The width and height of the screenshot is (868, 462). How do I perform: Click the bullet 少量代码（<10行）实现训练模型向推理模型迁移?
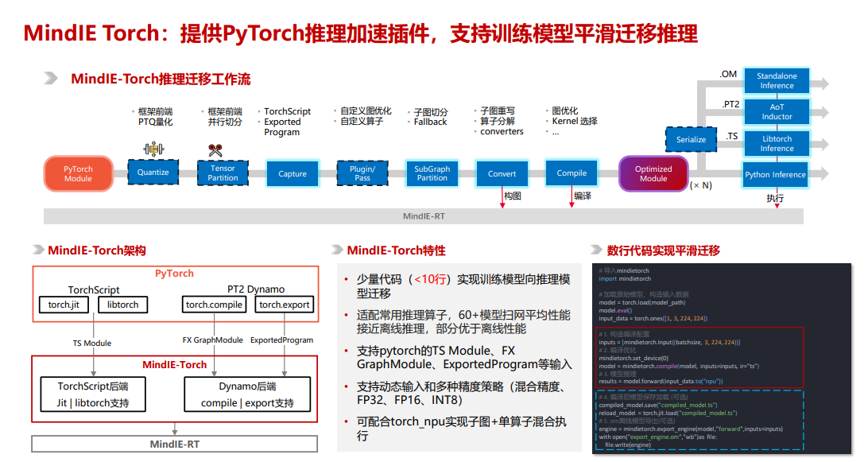[x=463, y=285]
